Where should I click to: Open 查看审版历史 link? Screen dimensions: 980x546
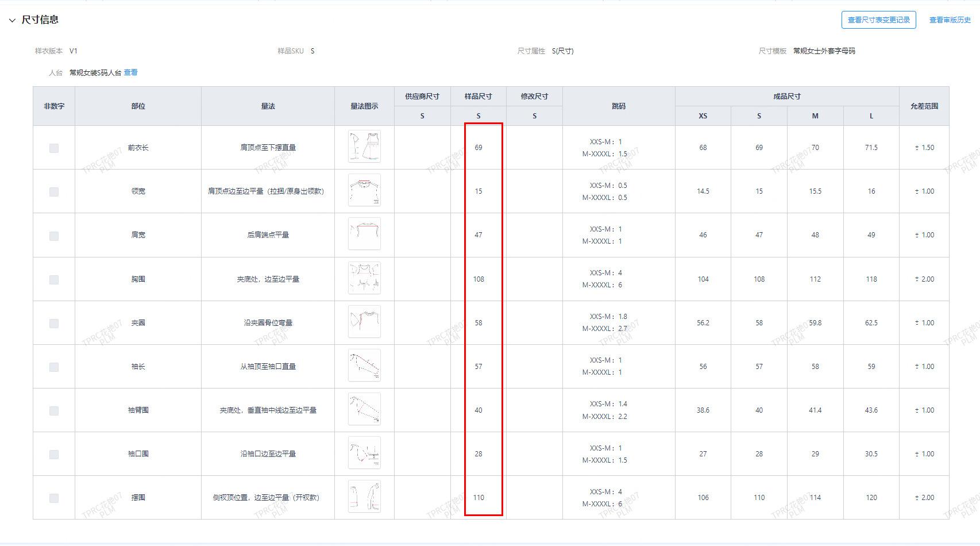pos(950,20)
